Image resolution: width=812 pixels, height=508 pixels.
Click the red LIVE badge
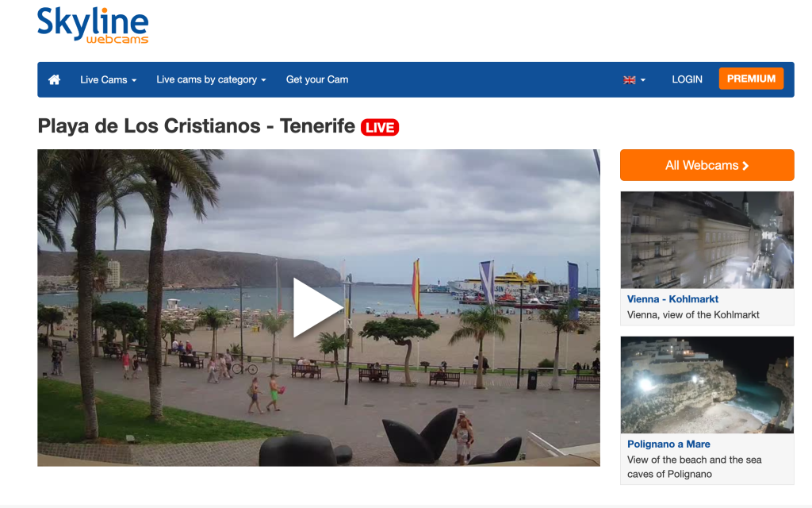[x=380, y=128]
